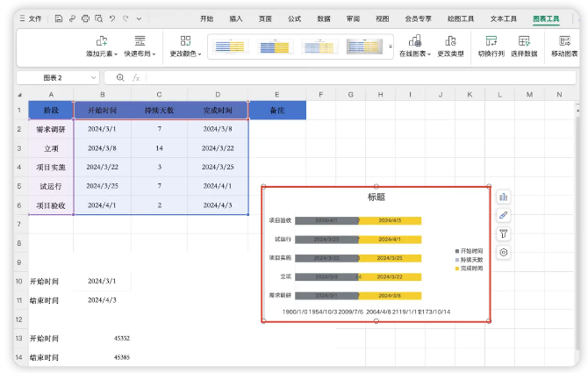The width and height of the screenshot is (588, 373).
Task: Open the 在线图表 dropdown
Action: point(415,47)
